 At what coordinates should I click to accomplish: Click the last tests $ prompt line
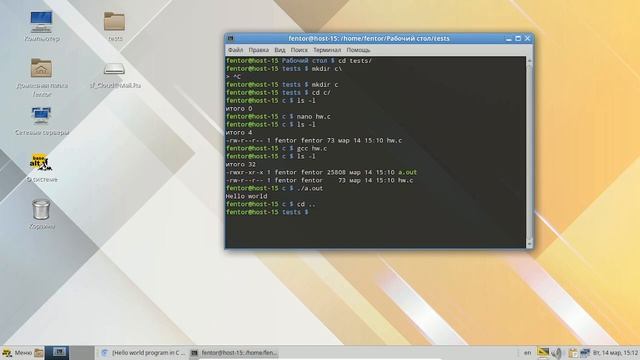(x=267, y=212)
